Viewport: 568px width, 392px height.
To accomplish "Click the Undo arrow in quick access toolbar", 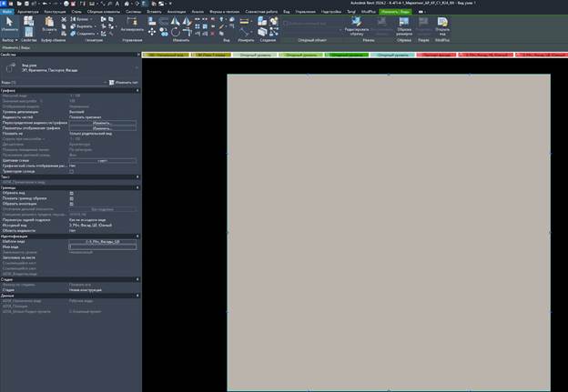I will point(45,4).
